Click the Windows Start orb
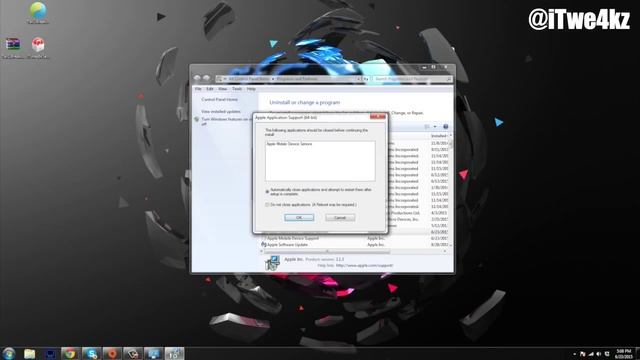Image resolution: width=640 pixels, height=360 pixels. point(8,353)
